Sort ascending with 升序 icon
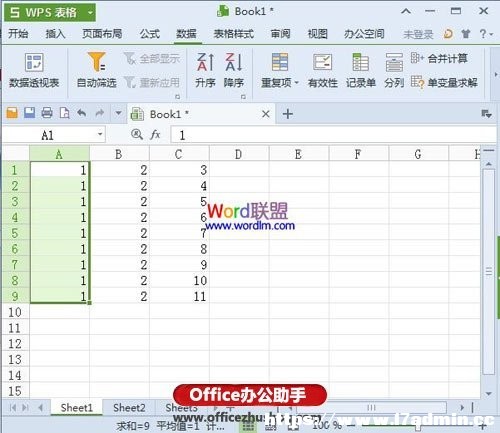Screen dimensions: 500x433 click(x=205, y=70)
